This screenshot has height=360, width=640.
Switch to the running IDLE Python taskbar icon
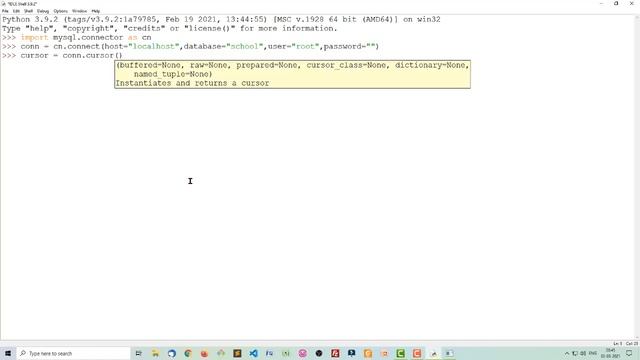click(x=433, y=353)
